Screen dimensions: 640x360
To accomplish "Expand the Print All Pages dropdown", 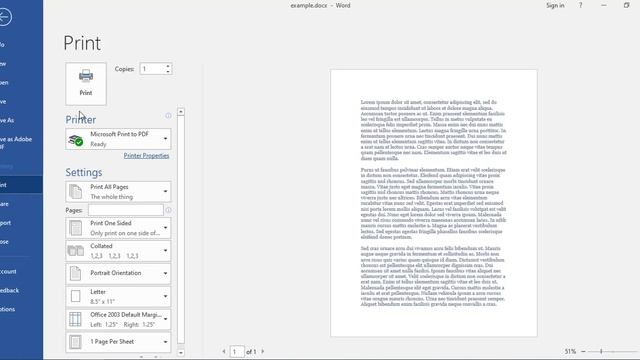I will click(118, 192).
